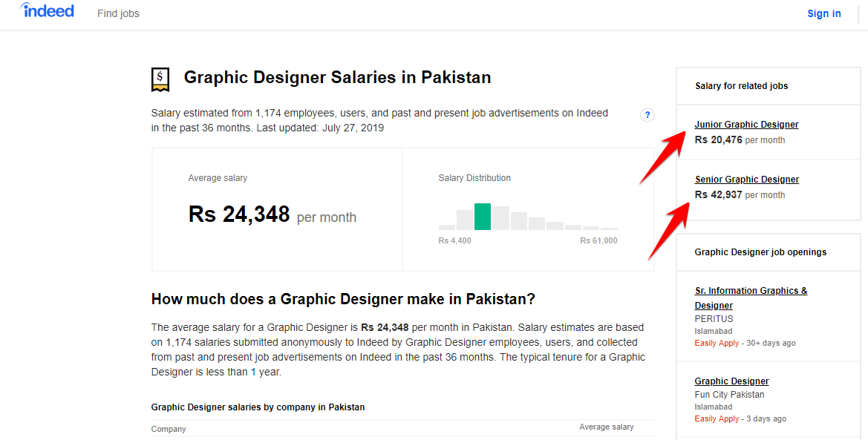Click the PERITUS company name

(x=714, y=319)
